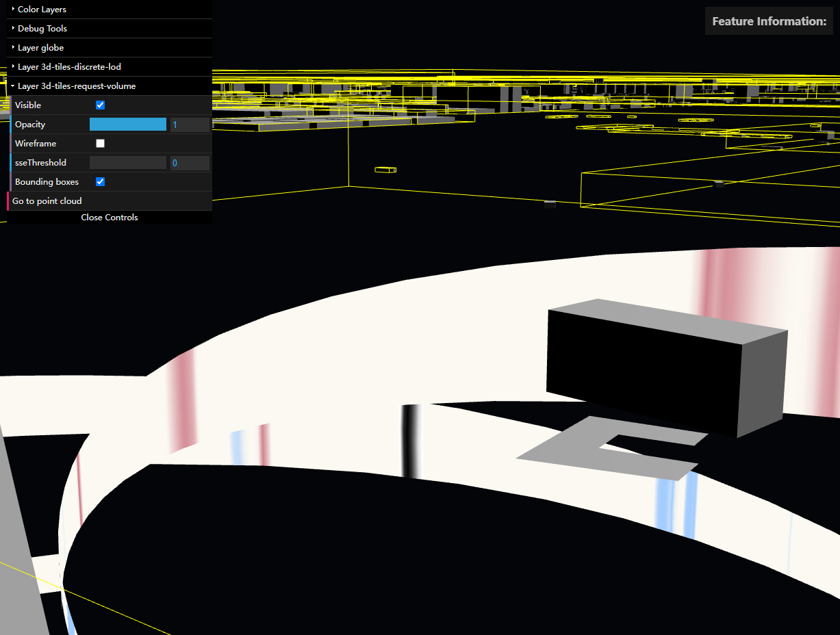
Task: Click the blue Opacity slider
Action: tap(127, 124)
